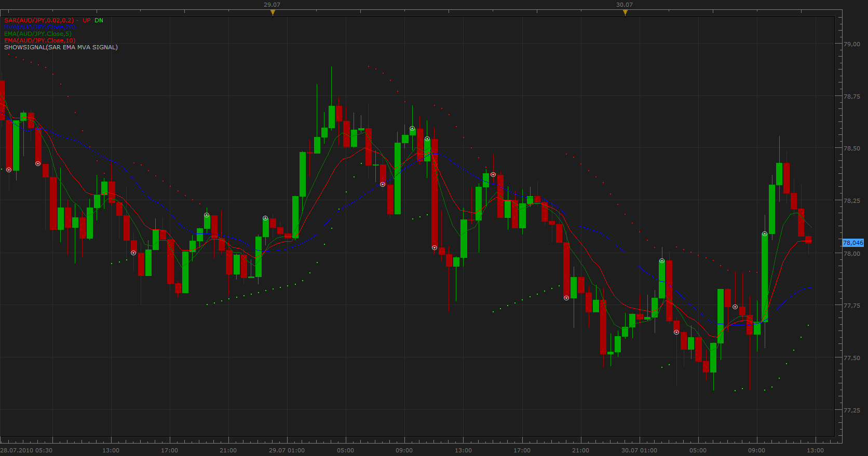The height and width of the screenshot is (456, 868).
Task: Click the green DN label in SAR legend
Action: coord(99,20)
